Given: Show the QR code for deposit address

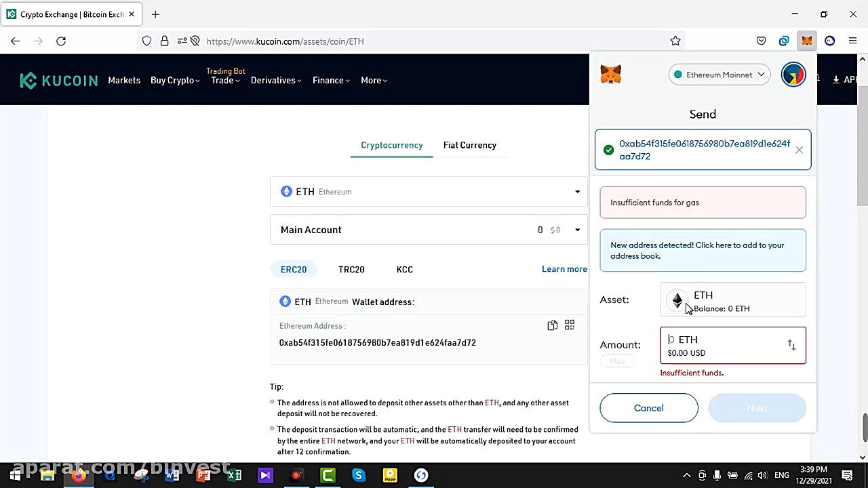Looking at the screenshot, I should click(x=570, y=326).
